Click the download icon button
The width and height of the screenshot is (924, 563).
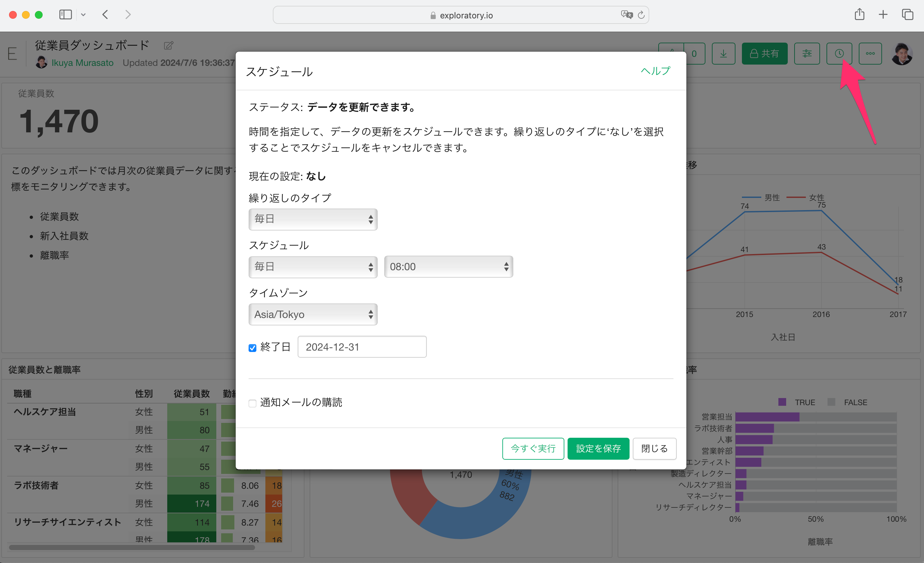tap(723, 54)
